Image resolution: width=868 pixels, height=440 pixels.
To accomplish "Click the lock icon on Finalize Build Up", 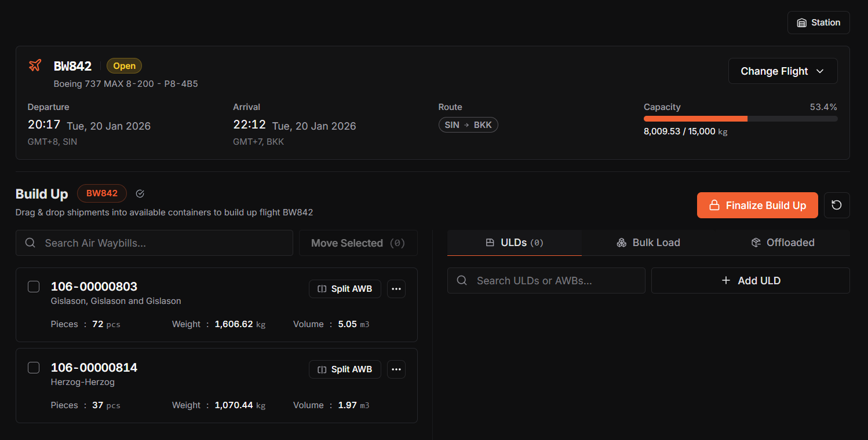I will click(714, 205).
